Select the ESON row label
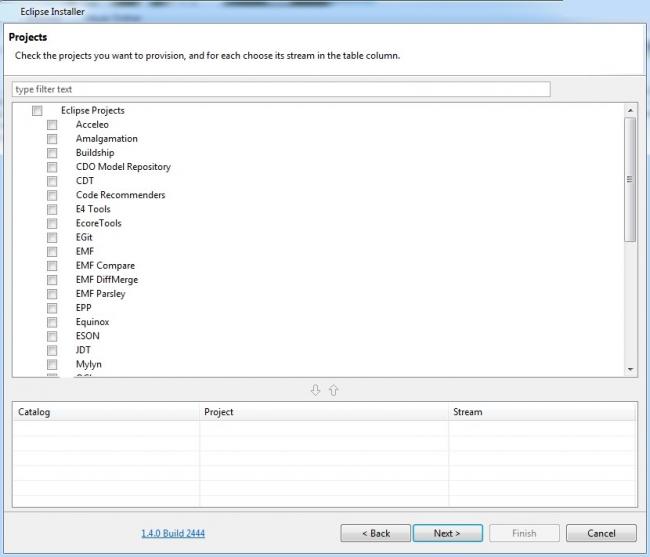The image size is (650, 557). point(87,336)
